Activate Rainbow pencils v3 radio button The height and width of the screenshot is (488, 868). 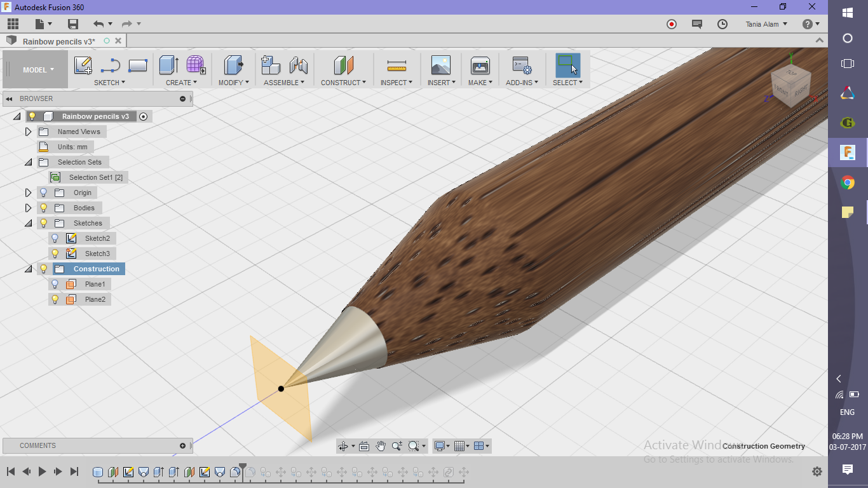[143, 116]
